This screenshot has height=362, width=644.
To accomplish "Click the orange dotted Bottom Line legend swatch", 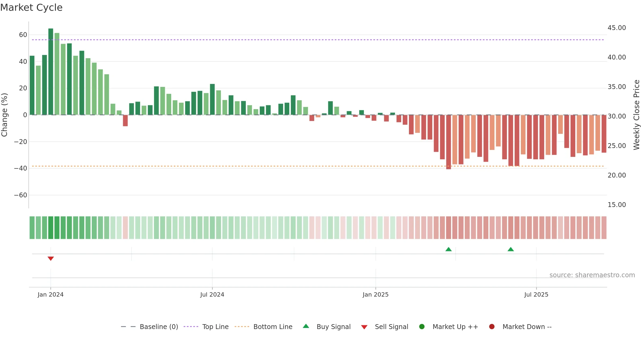I will point(242,327).
